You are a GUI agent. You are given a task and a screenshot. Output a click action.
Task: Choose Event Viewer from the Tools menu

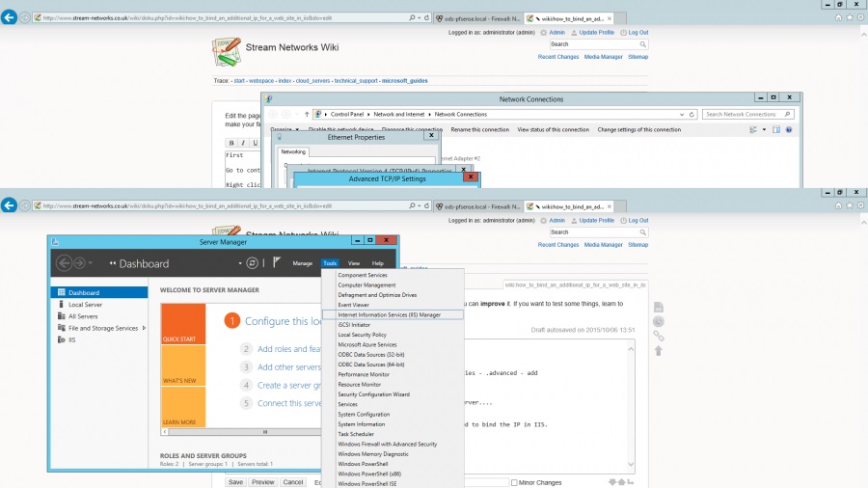353,305
